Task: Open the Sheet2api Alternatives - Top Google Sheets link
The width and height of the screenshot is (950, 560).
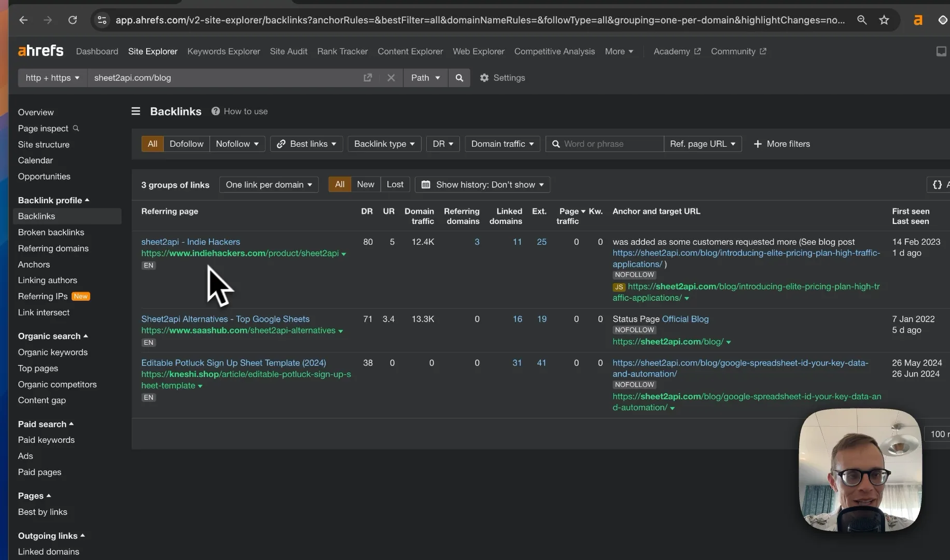Action: (225, 319)
